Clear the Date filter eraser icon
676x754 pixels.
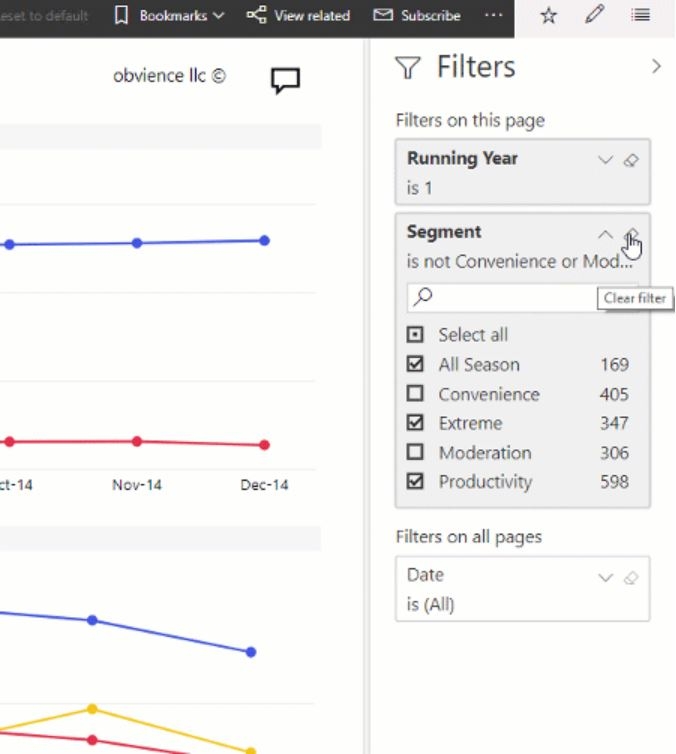tap(631, 578)
